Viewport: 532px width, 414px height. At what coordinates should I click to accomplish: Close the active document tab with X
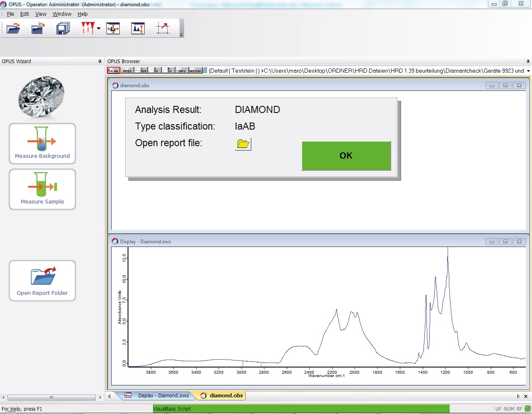526,396
